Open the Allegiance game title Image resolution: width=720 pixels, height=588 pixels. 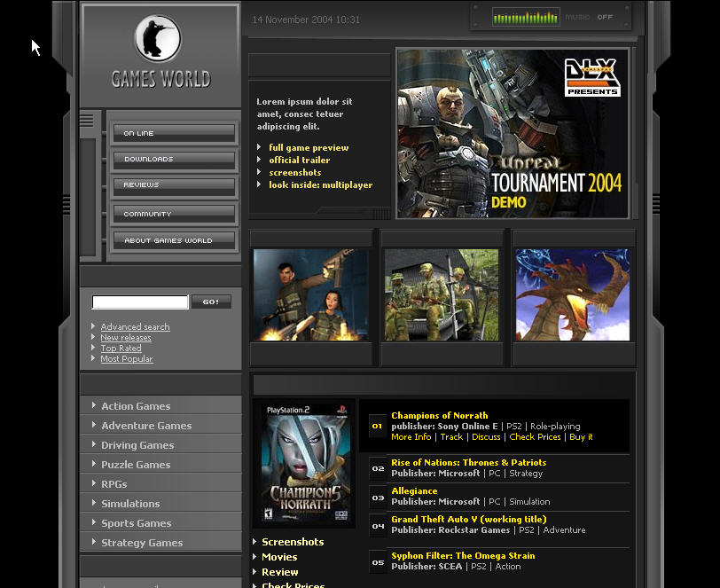[x=414, y=490]
